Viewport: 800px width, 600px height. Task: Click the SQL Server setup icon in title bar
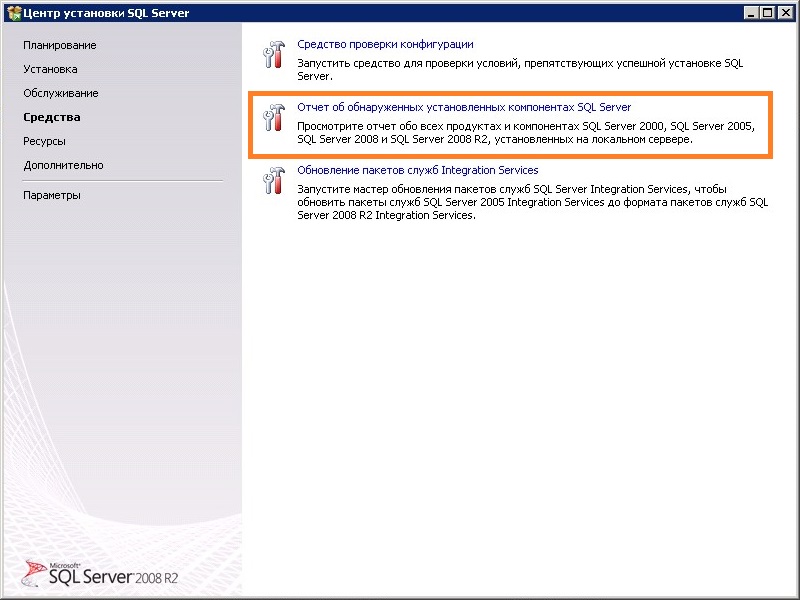pos(13,12)
